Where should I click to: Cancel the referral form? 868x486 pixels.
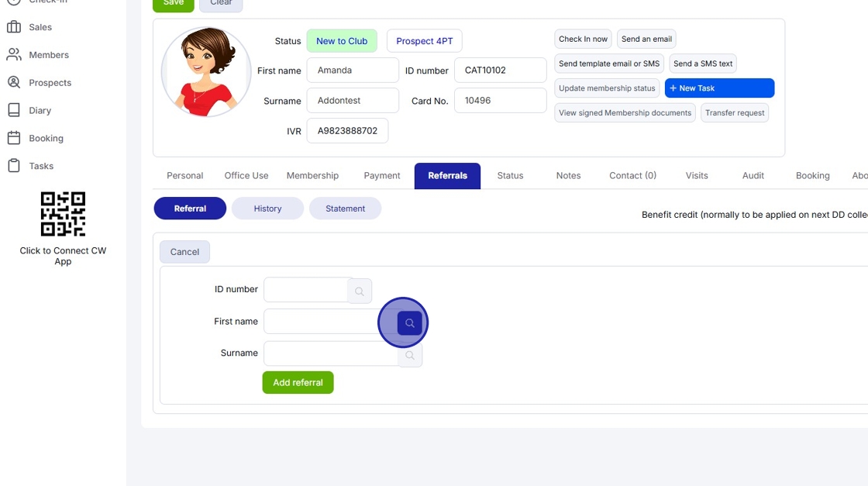(184, 252)
